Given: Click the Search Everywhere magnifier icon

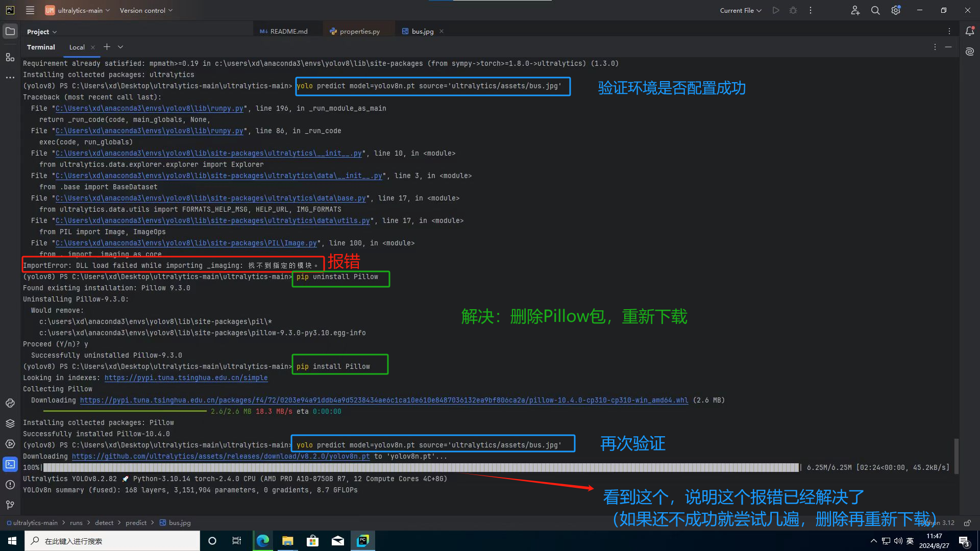Looking at the screenshot, I should click(875, 10).
